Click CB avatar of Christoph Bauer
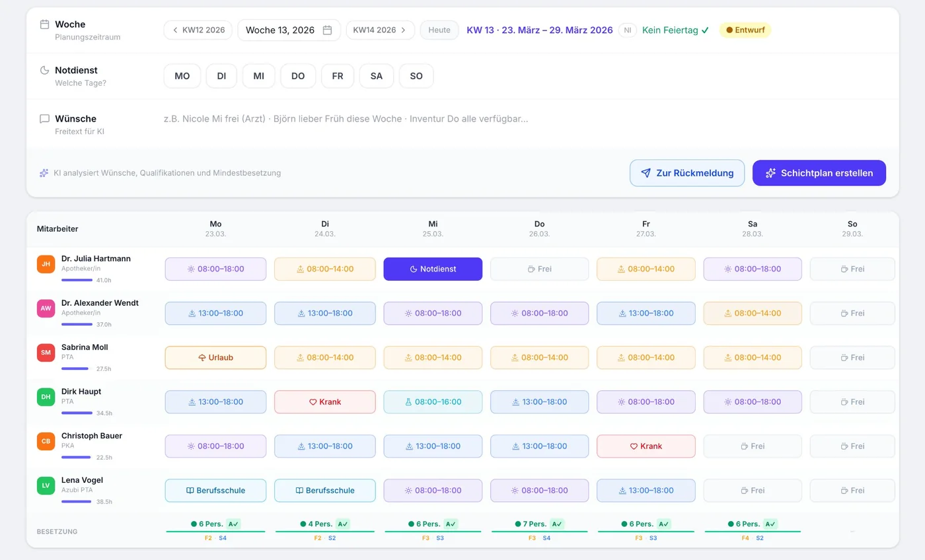925x560 pixels. coord(46,441)
